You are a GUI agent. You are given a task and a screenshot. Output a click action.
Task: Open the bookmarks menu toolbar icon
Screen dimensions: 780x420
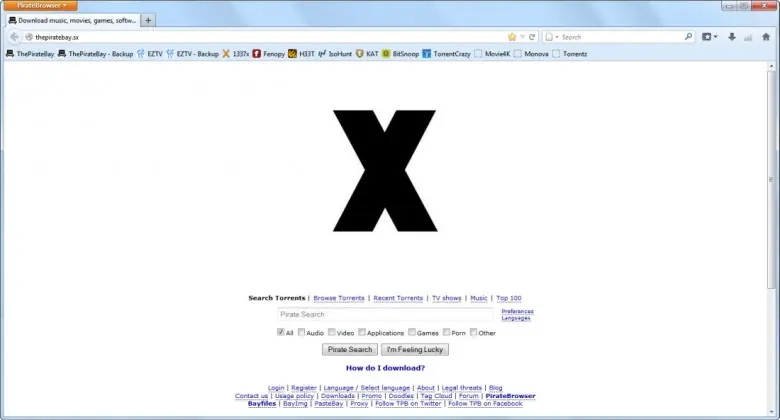click(707, 37)
